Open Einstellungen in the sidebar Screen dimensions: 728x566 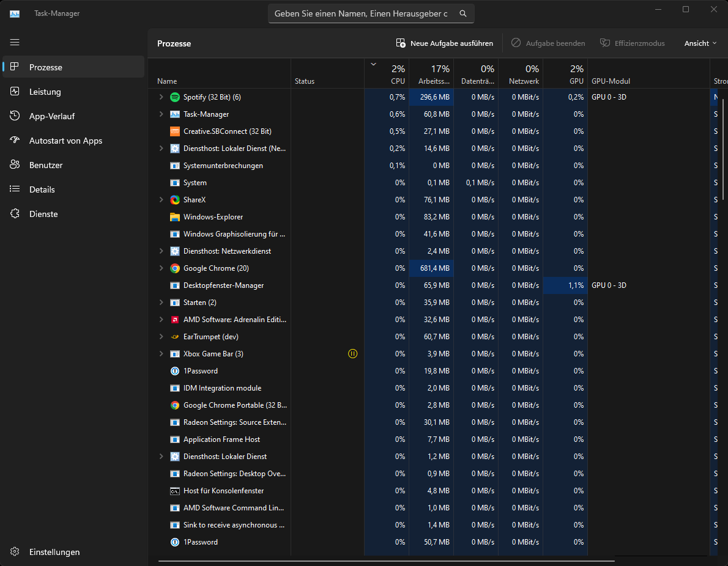point(74,551)
